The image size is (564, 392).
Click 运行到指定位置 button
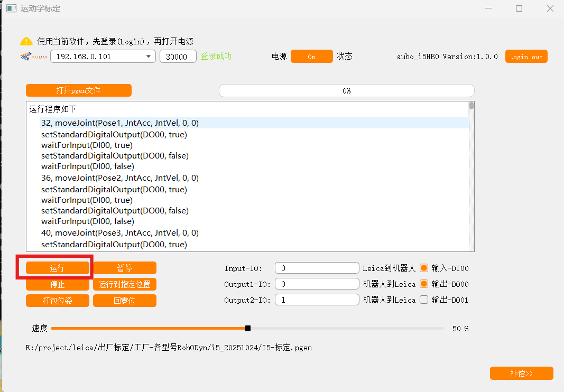[125, 284]
